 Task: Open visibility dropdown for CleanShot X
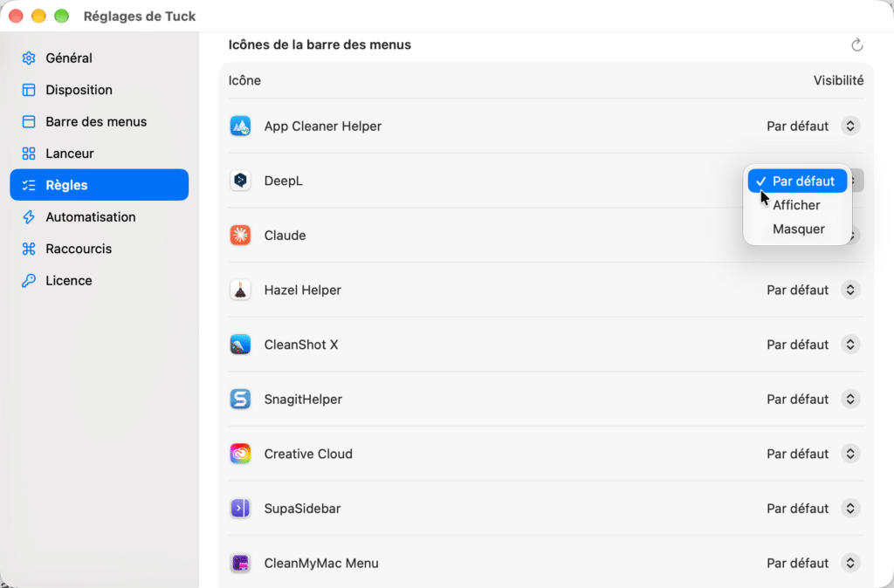pos(850,345)
